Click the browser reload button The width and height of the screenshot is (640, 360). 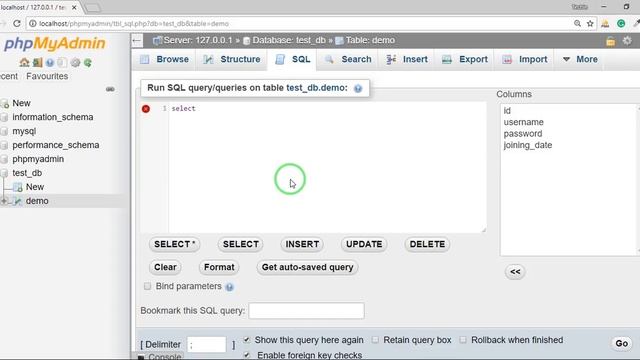(x=17, y=23)
